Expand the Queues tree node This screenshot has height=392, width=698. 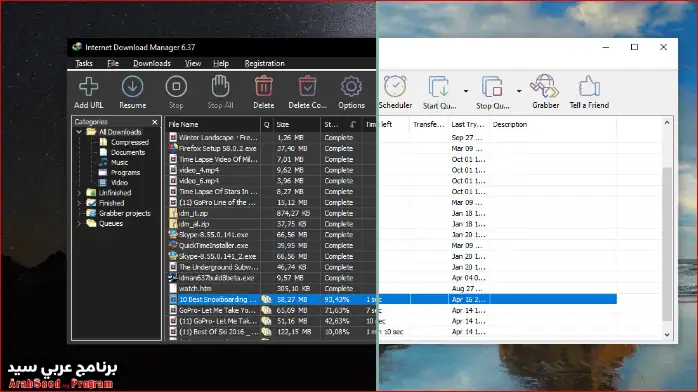pyautogui.click(x=79, y=223)
